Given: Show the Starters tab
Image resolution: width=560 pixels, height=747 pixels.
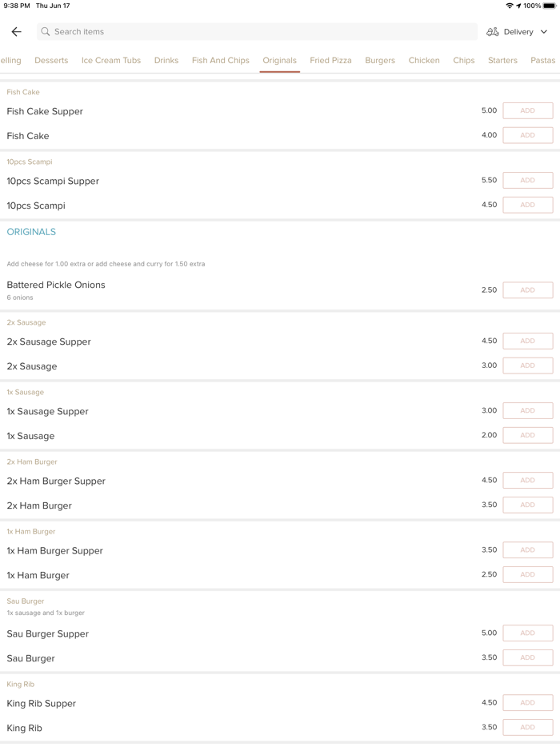Looking at the screenshot, I should click(502, 60).
